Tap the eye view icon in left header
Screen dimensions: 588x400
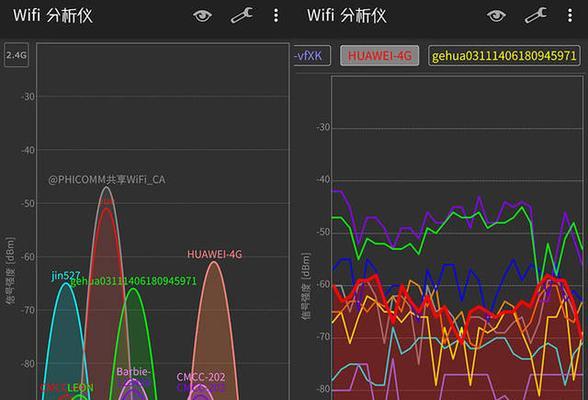point(202,16)
